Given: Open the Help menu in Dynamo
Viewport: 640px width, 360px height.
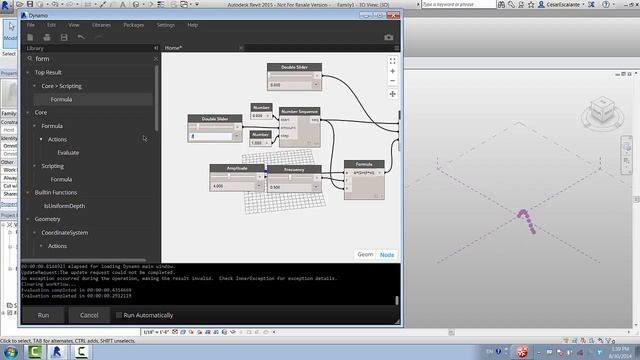Looking at the screenshot, I should 193,25.
